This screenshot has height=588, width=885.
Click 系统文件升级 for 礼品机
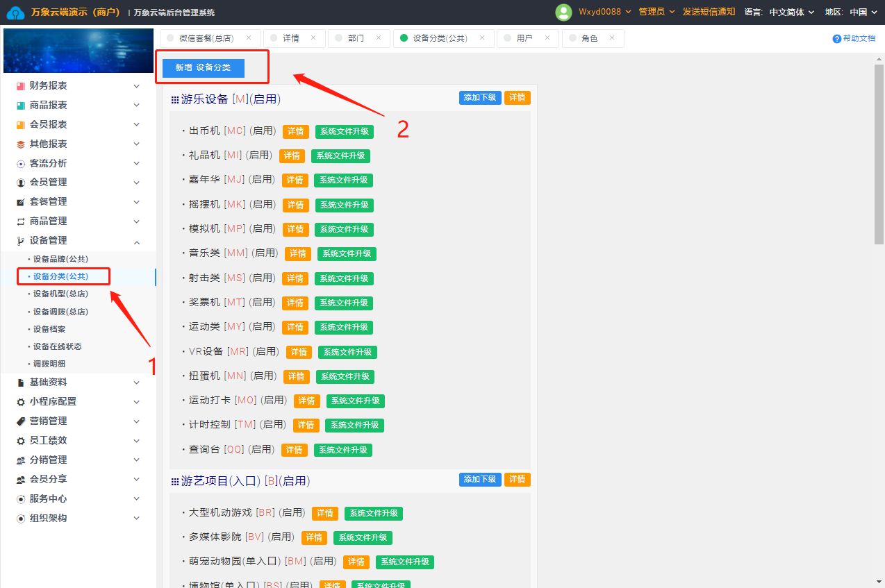point(340,156)
